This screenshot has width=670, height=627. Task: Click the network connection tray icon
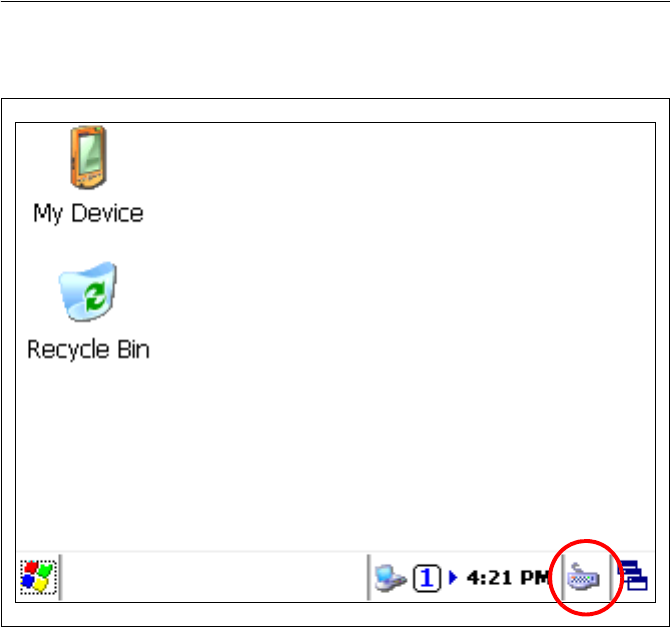click(x=390, y=578)
